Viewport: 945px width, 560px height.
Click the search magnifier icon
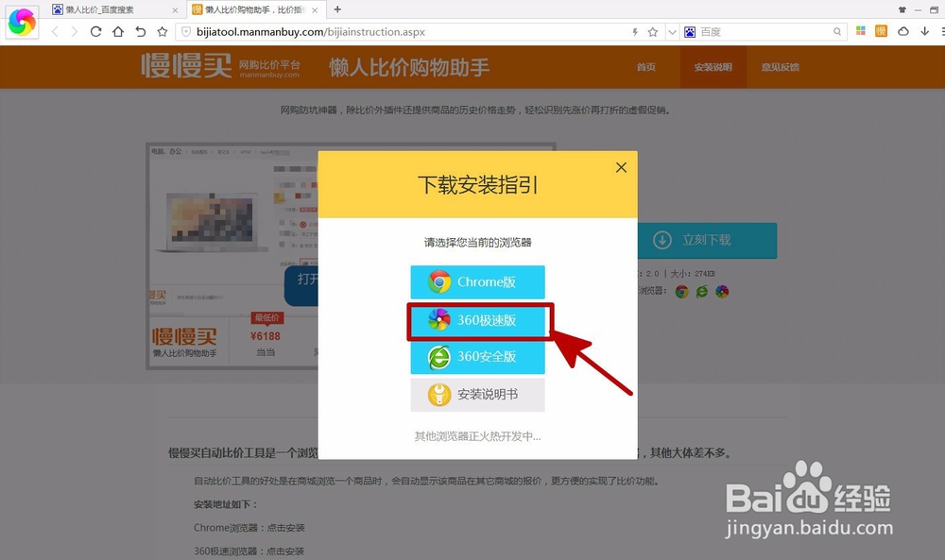[x=837, y=32]
